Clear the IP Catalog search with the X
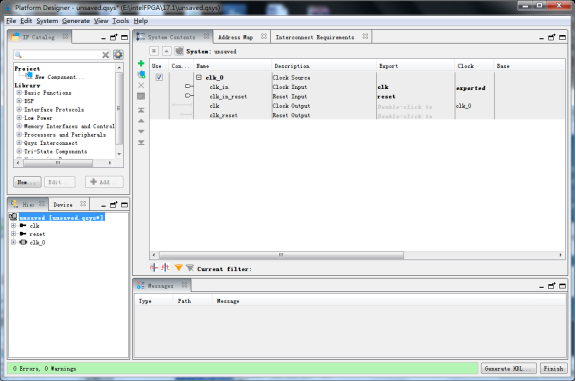The image size is (576, 381). (x=105, y=55)
